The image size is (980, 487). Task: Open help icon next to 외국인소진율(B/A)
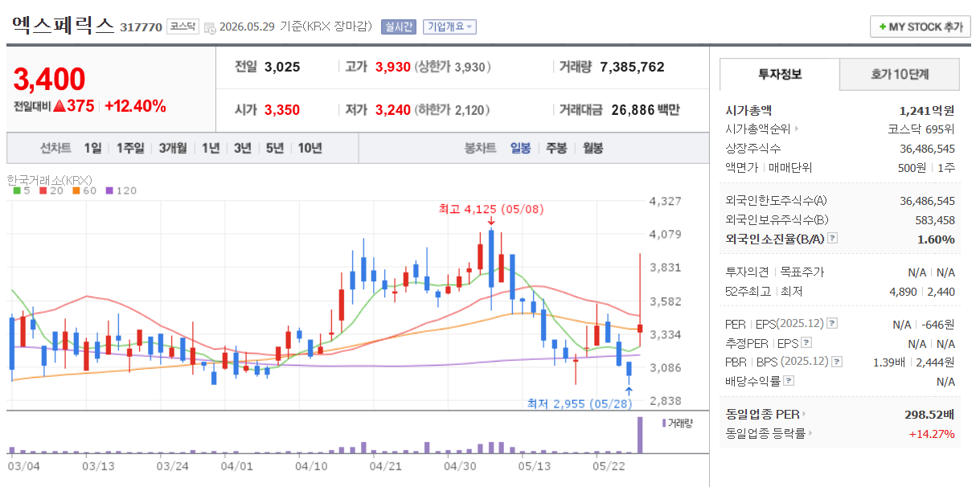pyautogui.click(x=832, y=239)
